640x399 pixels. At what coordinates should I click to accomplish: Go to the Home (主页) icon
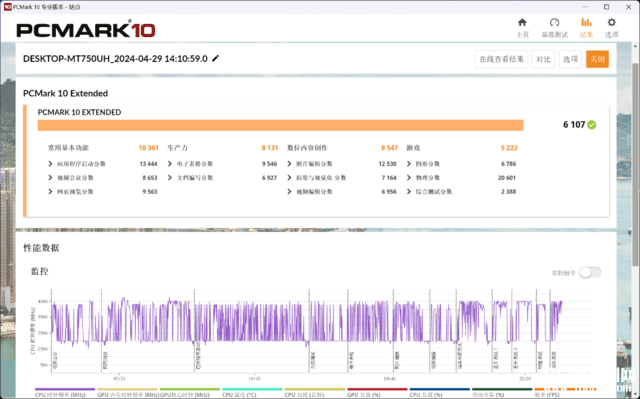tap(522, 28)
